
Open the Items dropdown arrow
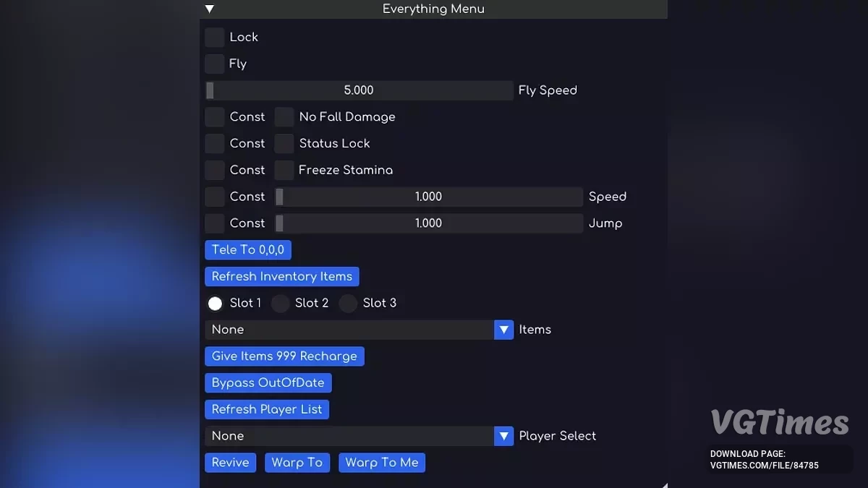(x=503, y=330)
